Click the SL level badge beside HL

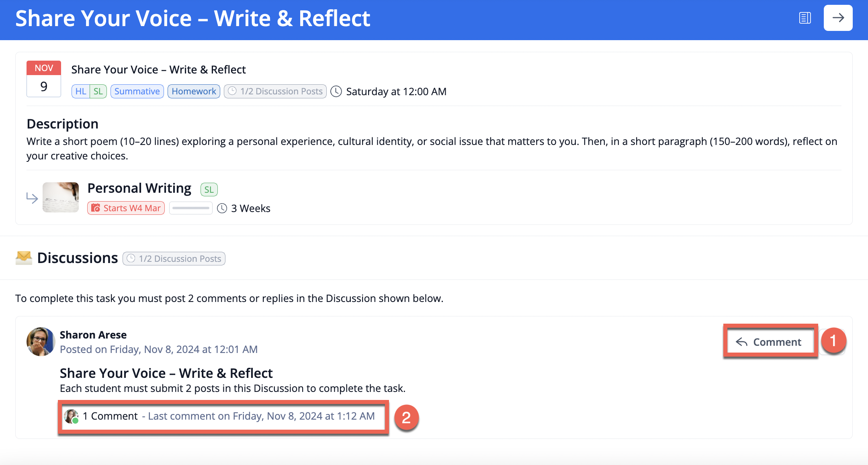pos(98,92)
